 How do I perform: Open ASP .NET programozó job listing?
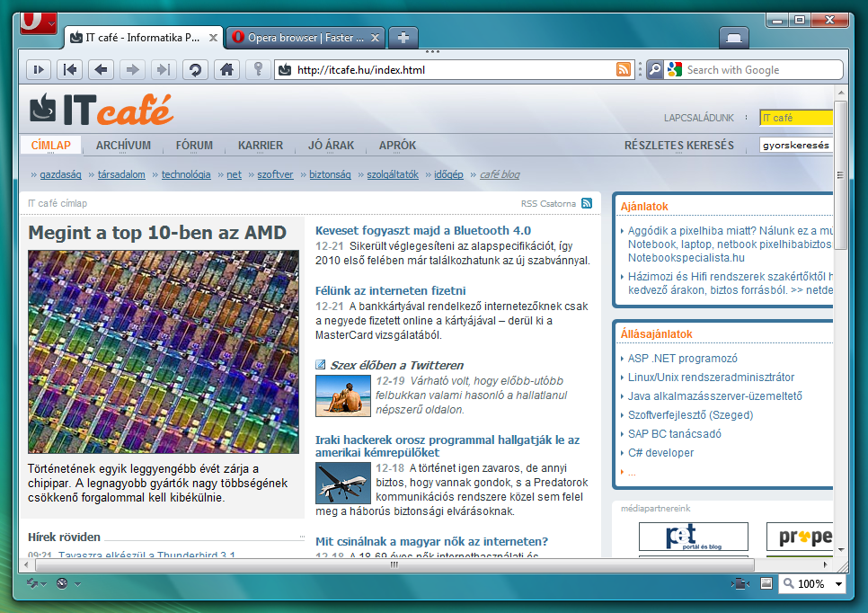point(683,359)
